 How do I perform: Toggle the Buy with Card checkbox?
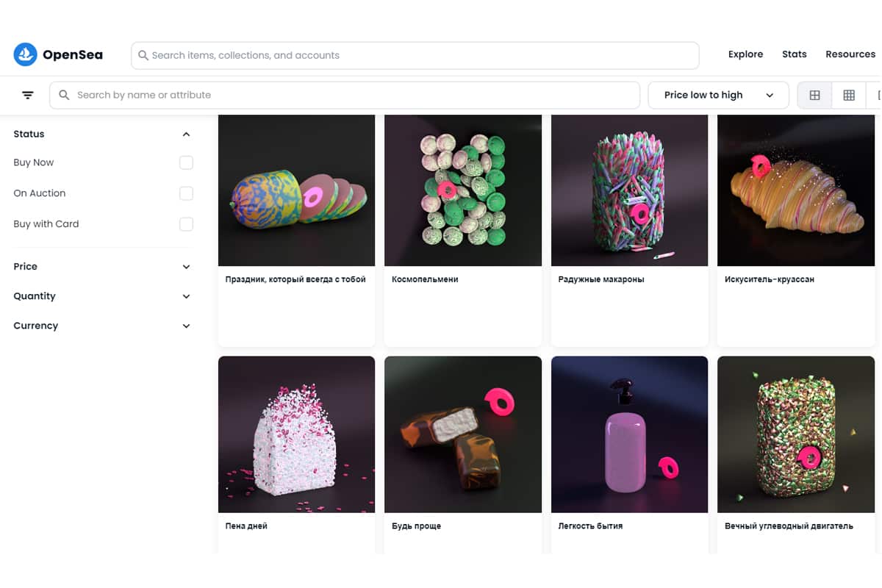(x=186, y=224)
